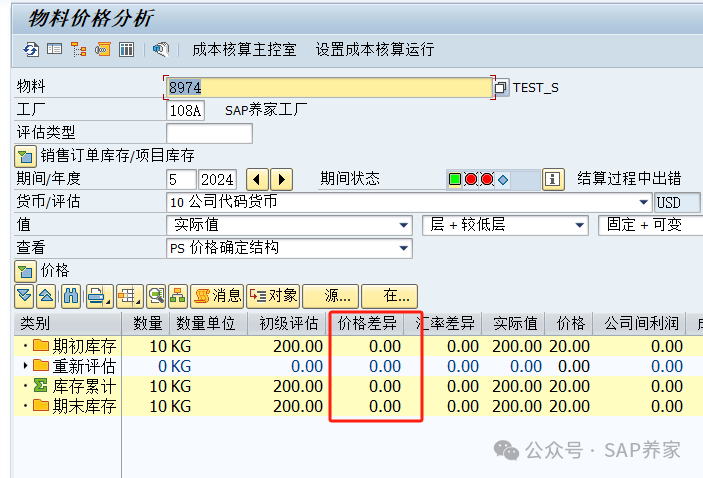Click the empty 评估类型 input field
This screenshot has height=478, width=703.
[x=209, y=133]
